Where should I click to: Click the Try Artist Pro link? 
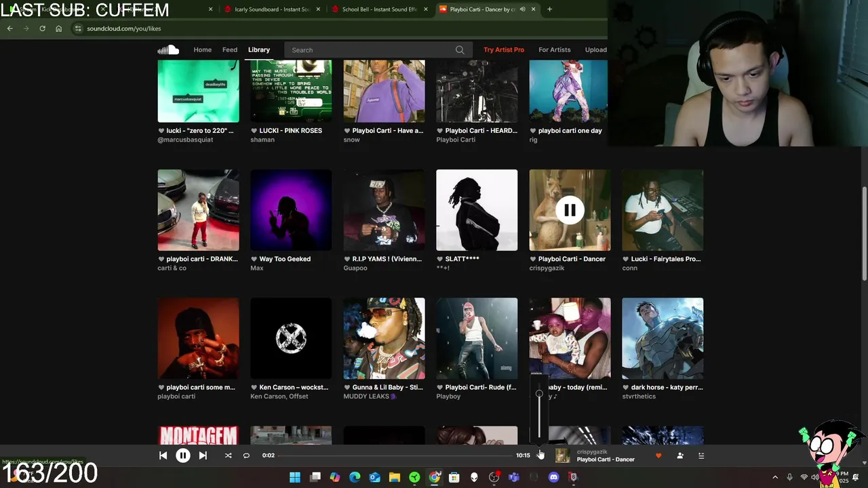504,49
